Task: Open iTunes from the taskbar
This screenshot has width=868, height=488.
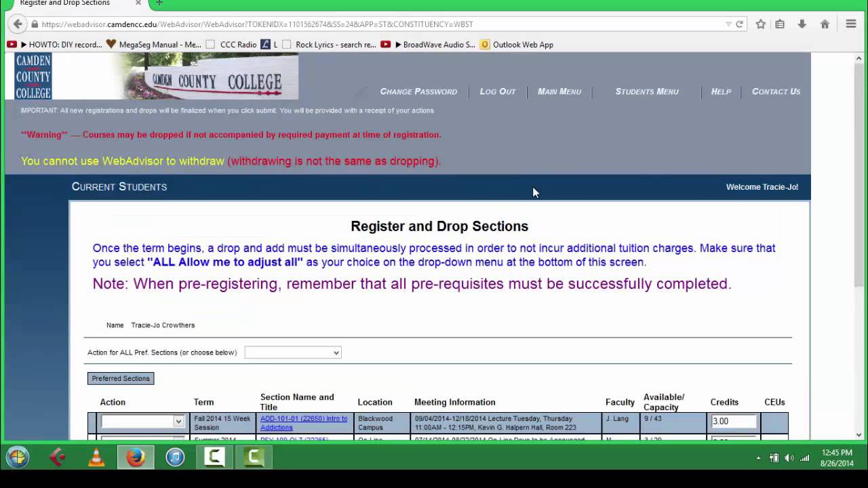Action: [175, 457]
